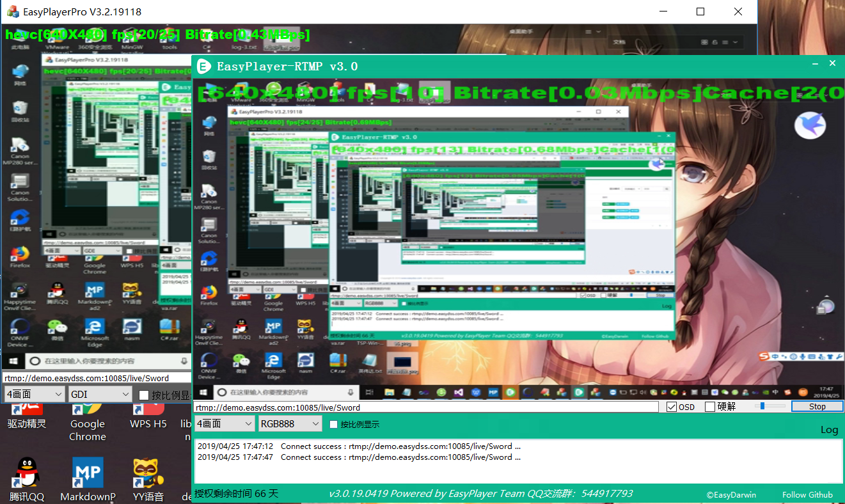Stop playback with the Stop button
845x504 pixels.
click(817, 406)
